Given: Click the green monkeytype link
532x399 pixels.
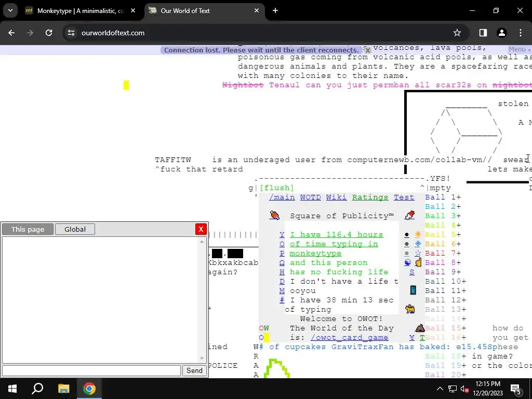Looking at the screenshot, I should [x=315, y=254].
